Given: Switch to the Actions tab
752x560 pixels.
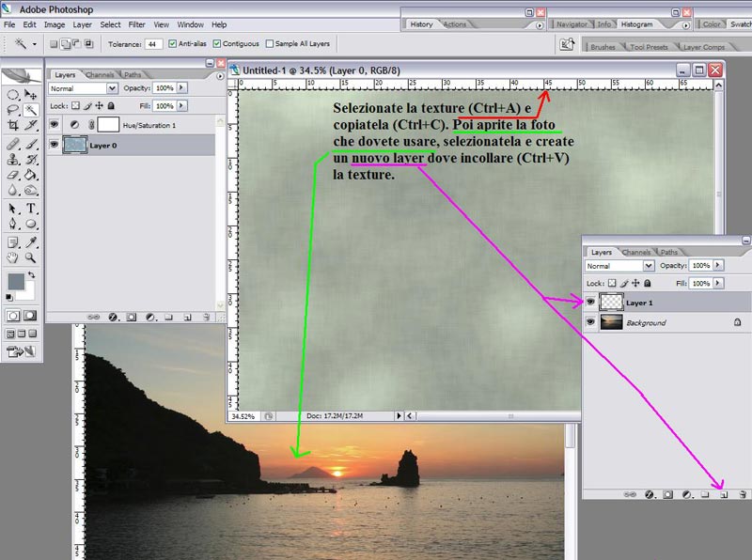Looking at the screenshot, I should click(455, 24).
